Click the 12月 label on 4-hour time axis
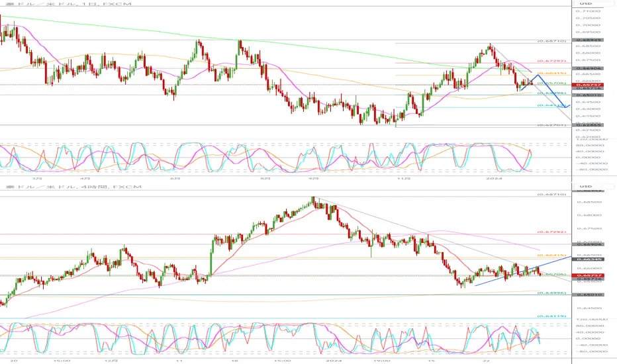The height and width of the screenshot is (364, 617). click(111, 361)
